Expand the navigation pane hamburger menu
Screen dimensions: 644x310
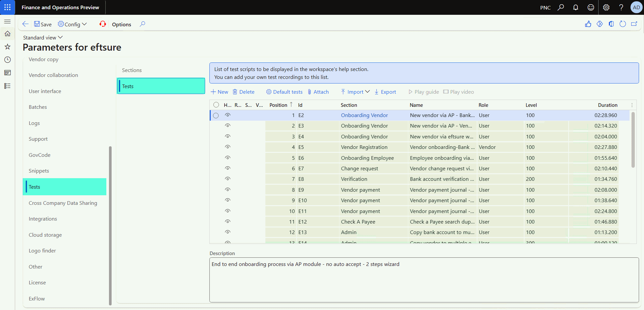click(x=7, y=21)
